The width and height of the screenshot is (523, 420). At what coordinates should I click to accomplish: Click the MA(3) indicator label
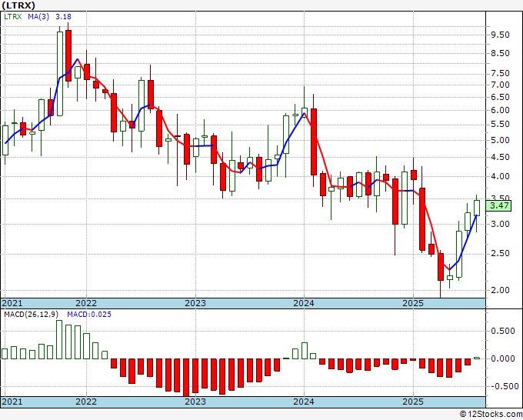[x=38, y=17]
